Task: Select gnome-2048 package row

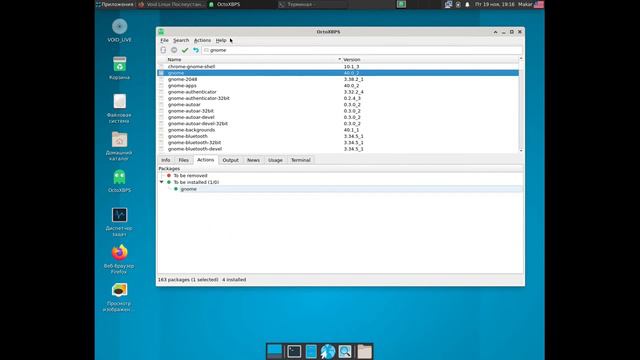Action: 338,79
